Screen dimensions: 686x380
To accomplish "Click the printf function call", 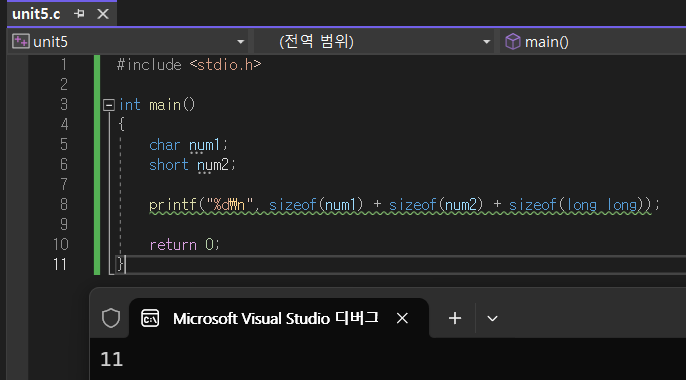I will point(173,205).
